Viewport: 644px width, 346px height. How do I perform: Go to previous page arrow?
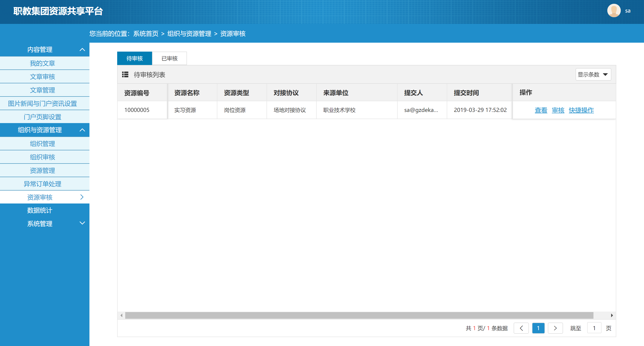521,328
